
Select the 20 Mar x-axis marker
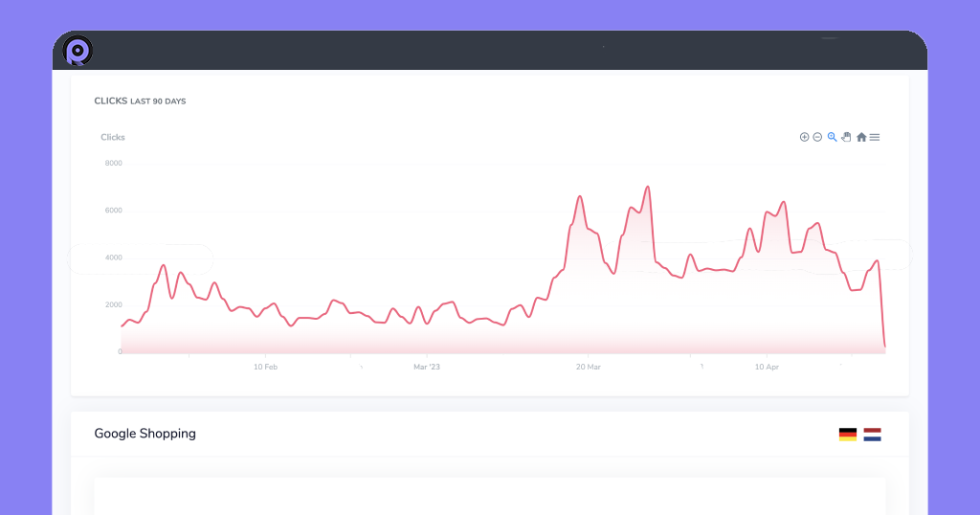[x=589, y=367]
